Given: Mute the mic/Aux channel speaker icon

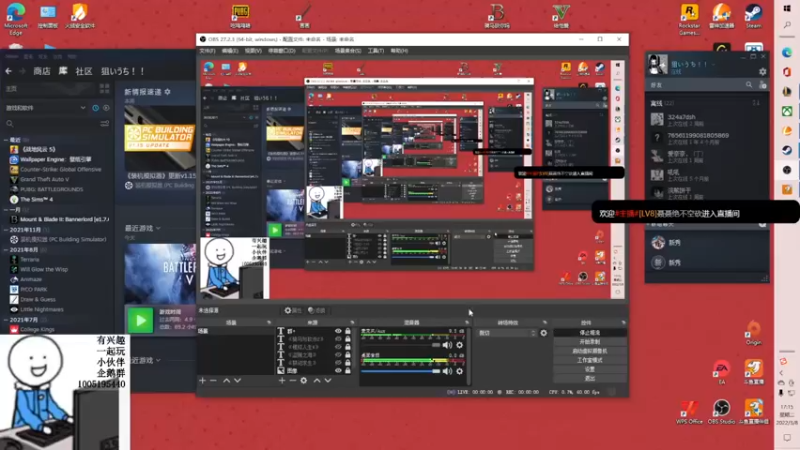Looking at the screenshot, I should (x=447, y=345).
